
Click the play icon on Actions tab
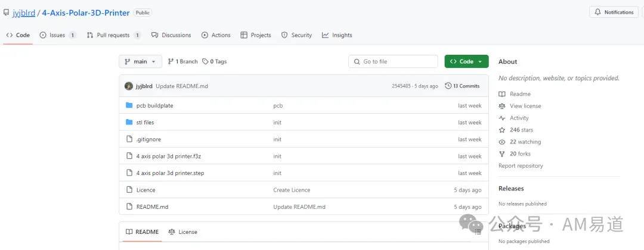tap(205, 35)
